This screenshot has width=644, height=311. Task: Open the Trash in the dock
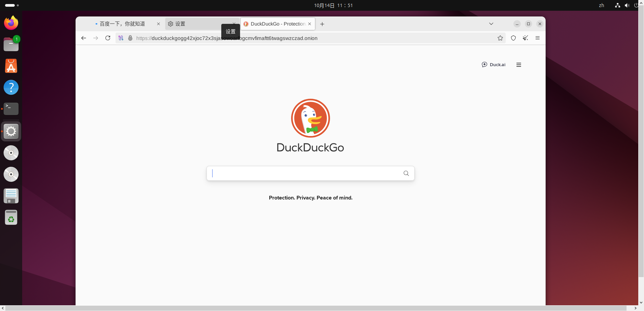[11, 217]
